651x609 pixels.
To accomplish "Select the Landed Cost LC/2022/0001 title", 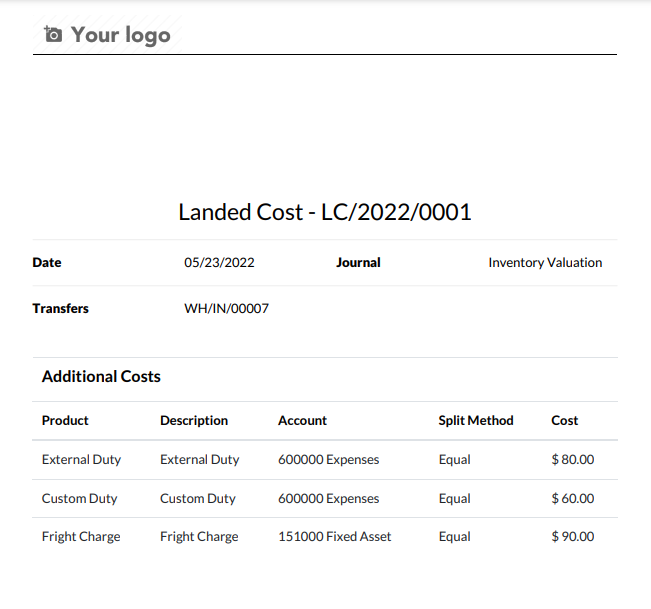I will point(325,212).
